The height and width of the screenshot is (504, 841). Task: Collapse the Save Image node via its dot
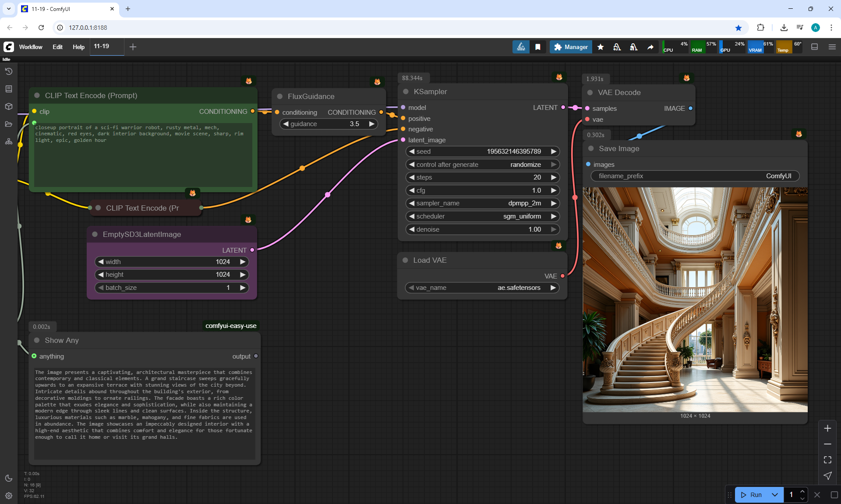[x=591, y=148]
